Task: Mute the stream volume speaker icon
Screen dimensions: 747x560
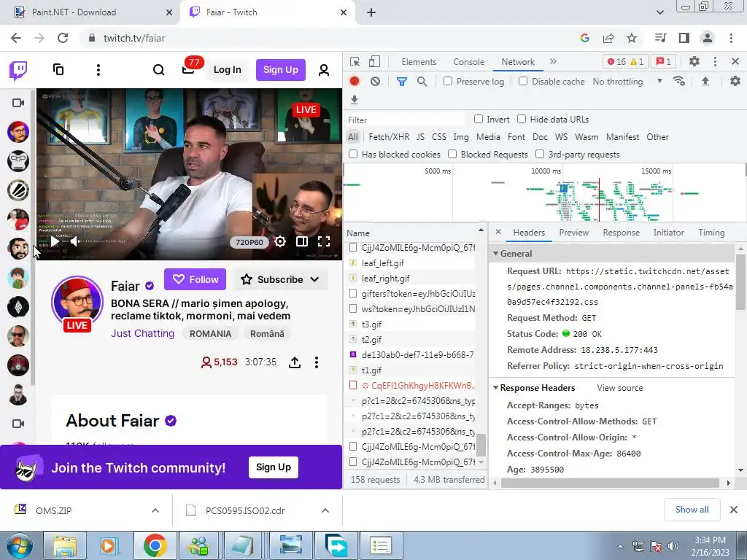Action: pos(75,241)
